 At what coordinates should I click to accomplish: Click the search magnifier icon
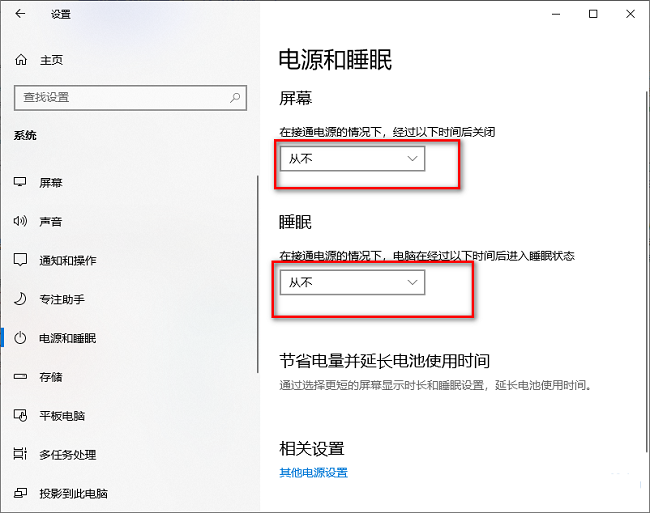235,98
